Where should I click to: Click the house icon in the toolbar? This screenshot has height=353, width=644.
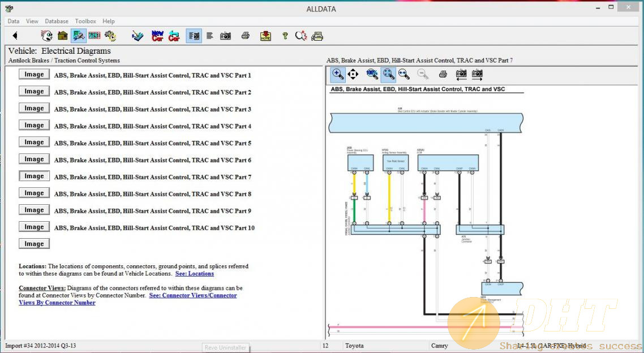(x=63, y=36)
